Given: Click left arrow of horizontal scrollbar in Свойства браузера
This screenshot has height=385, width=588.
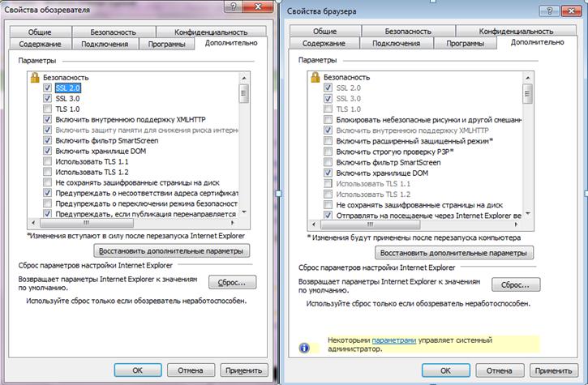Looking at the screenshot, I should click(x=314, y=225).
